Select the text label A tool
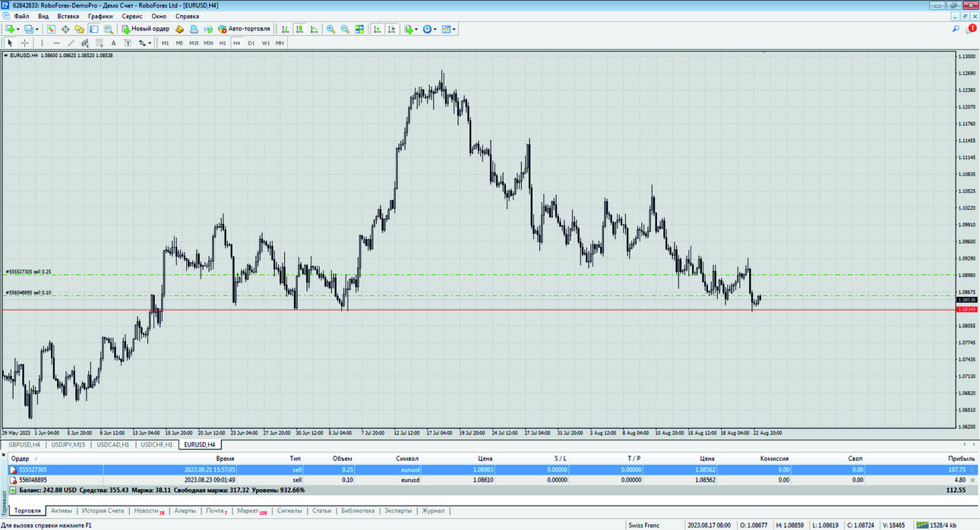The image size is (980, 530). pyautogui.click(x=113, y=43)
